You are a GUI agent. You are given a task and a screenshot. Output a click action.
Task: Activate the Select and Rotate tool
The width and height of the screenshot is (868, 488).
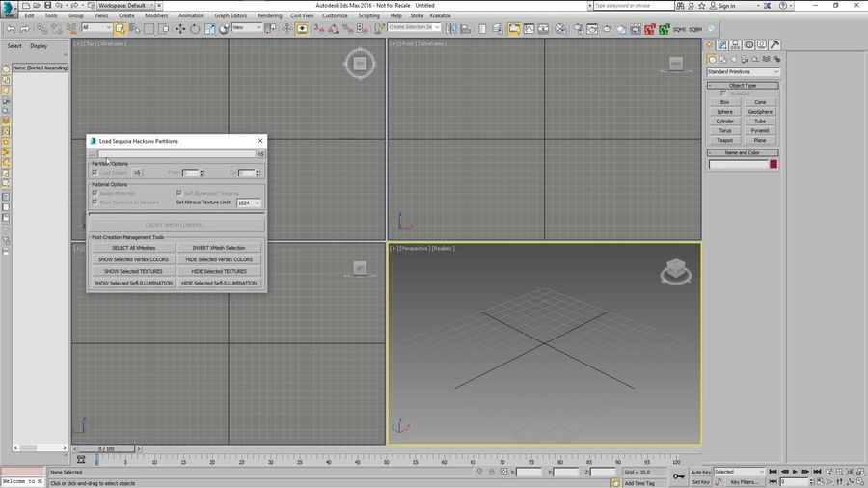point(195,28)
